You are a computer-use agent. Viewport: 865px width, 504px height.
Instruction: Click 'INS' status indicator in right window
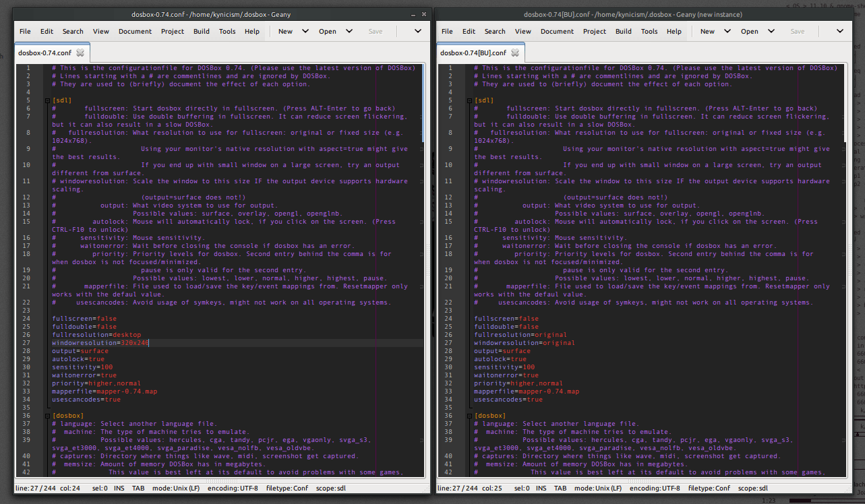point(541,489)
